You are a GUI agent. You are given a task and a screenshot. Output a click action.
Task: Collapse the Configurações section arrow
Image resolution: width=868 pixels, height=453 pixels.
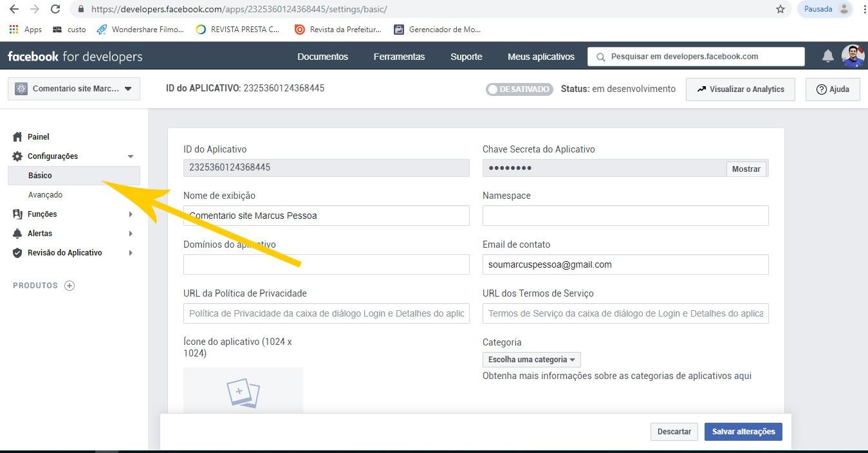point(131,156)
